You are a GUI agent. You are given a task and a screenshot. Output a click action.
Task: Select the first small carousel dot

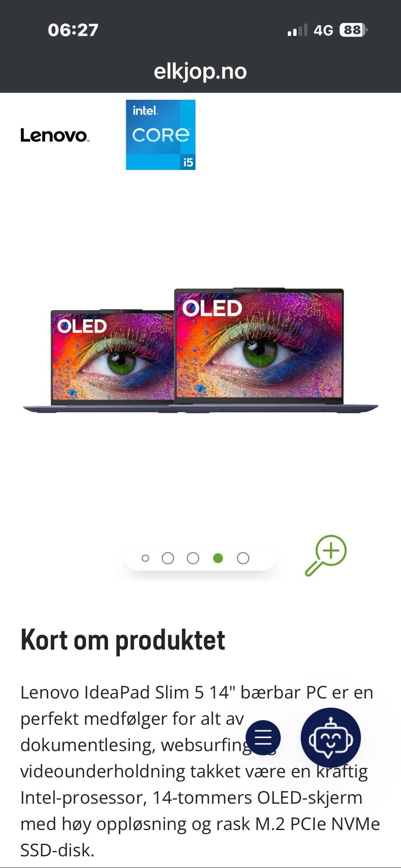click(x=145, y=558)
